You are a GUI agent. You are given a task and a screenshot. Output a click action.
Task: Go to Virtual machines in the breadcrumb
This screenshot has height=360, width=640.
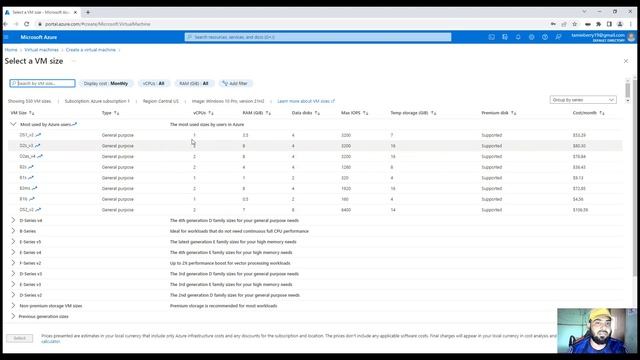41,50
